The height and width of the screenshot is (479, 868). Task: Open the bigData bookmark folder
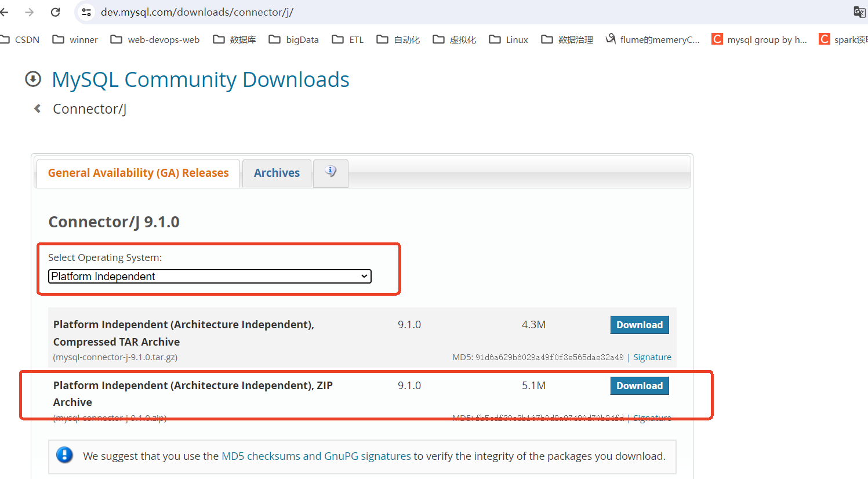point(294,39)
